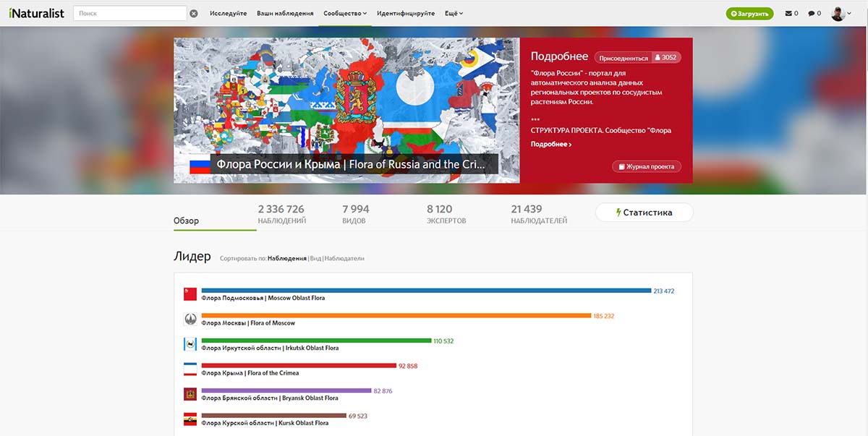Screen dimensions: 868x436
Task: Open the 8 120 экспертов tab
Action: pyautogui.click(x=446, y=214)
